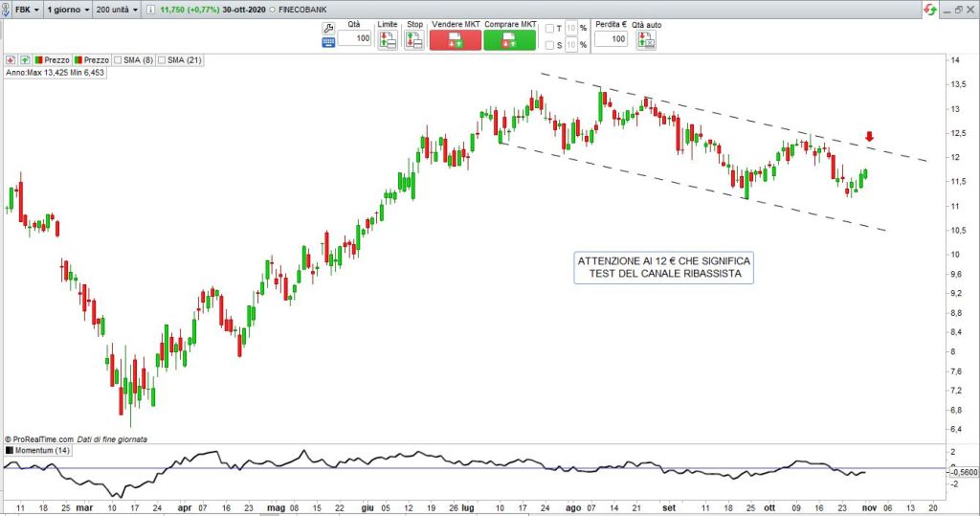Click the blue keyboard shortcut icon
980x516 pixels.
tap(328, 41)
